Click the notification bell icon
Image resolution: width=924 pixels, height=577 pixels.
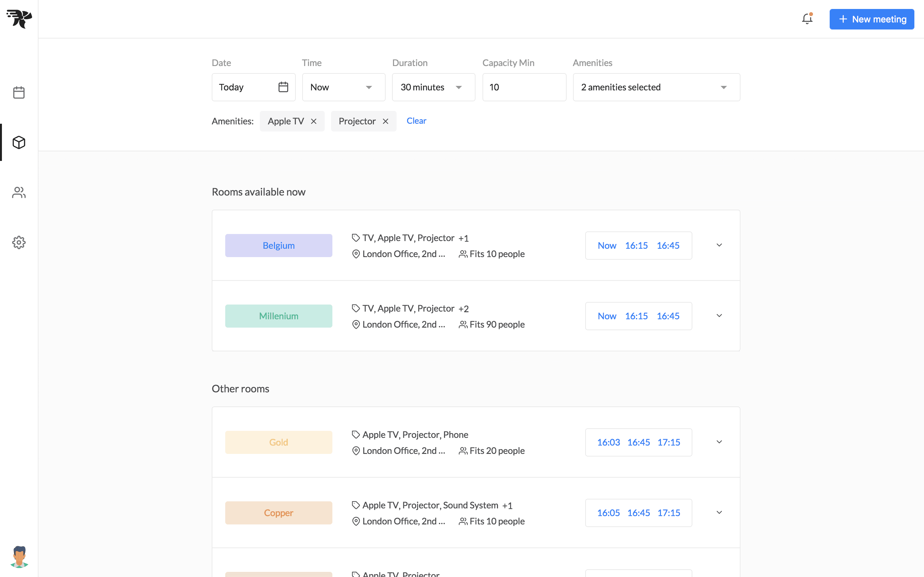coord(807,19)
